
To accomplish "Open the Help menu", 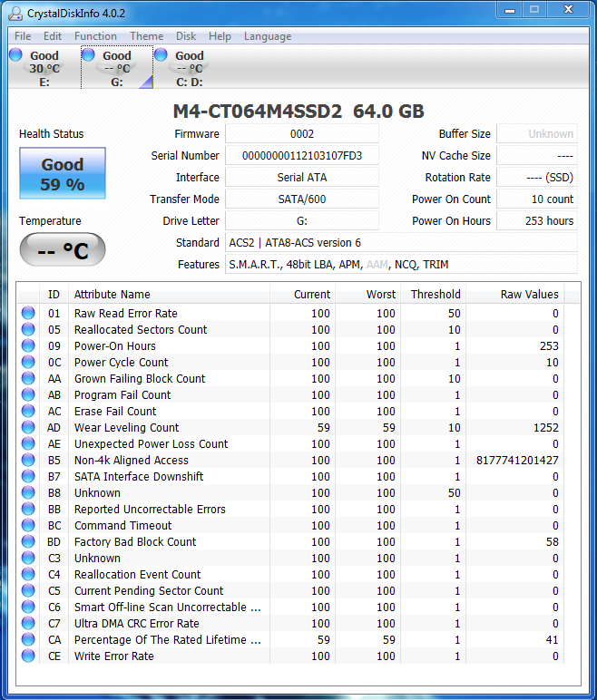I will [x=220, y=36].
